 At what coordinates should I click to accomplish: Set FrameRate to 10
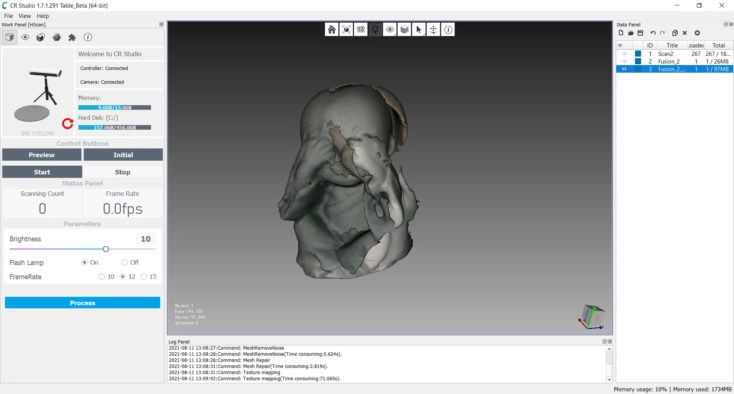[102, 277]
